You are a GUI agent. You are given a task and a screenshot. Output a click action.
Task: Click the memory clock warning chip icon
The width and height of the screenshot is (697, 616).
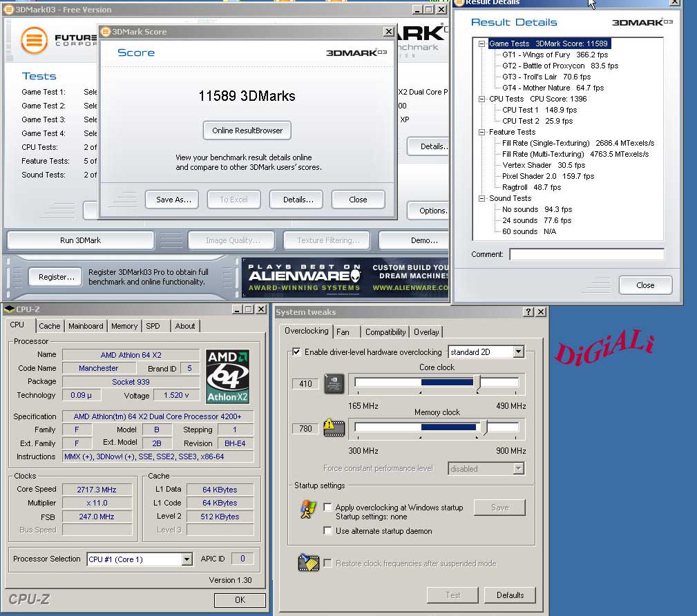coord(334,428)
